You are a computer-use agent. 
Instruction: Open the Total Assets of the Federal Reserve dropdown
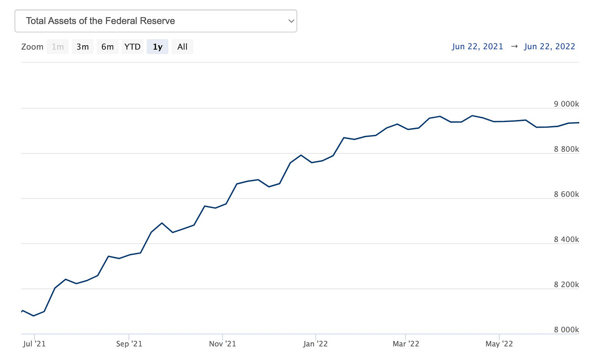coord(156,21)
